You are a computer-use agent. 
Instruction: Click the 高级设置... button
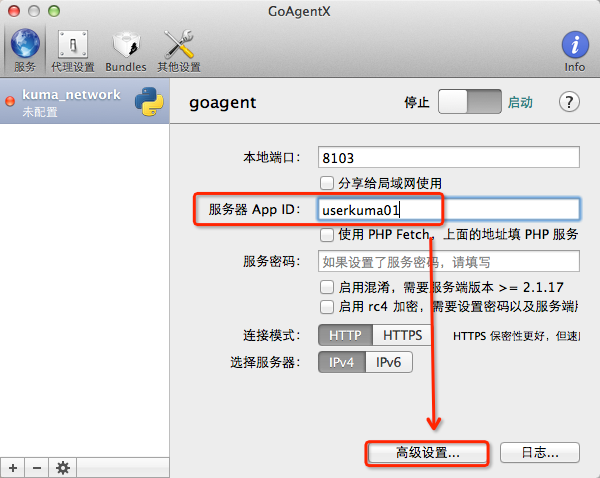coord(428,452)
